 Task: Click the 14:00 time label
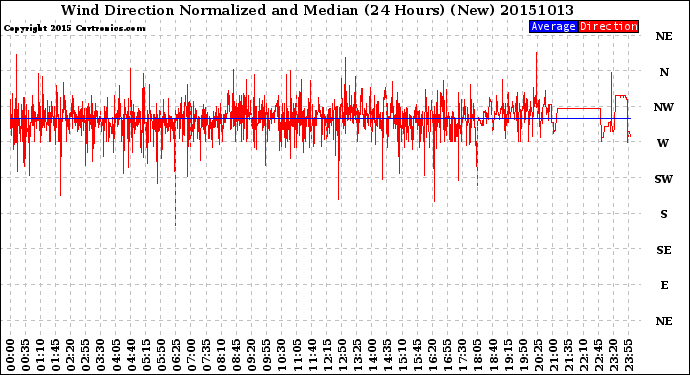click(x=372, y=355)
